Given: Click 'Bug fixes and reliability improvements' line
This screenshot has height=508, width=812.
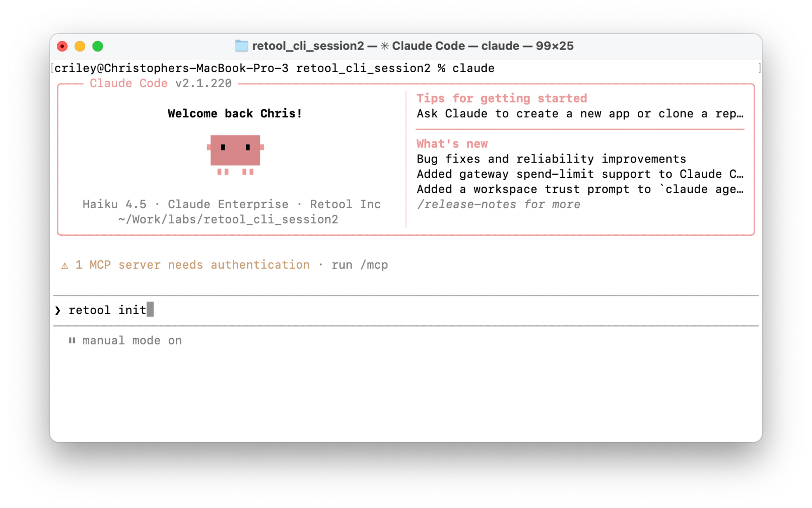Looking at the screenshot, I should click(x=551, y=159).
